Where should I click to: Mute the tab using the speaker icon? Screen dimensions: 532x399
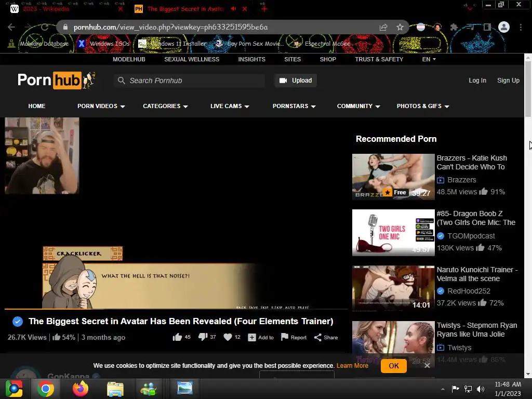(233, 9)
